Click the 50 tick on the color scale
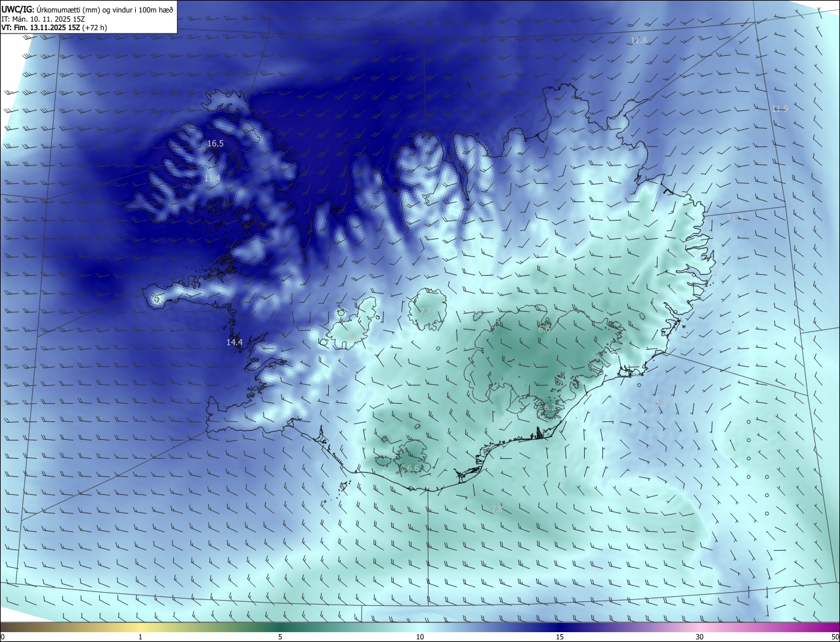This screenshot has height=642, width=840. [x=835, y=637]
